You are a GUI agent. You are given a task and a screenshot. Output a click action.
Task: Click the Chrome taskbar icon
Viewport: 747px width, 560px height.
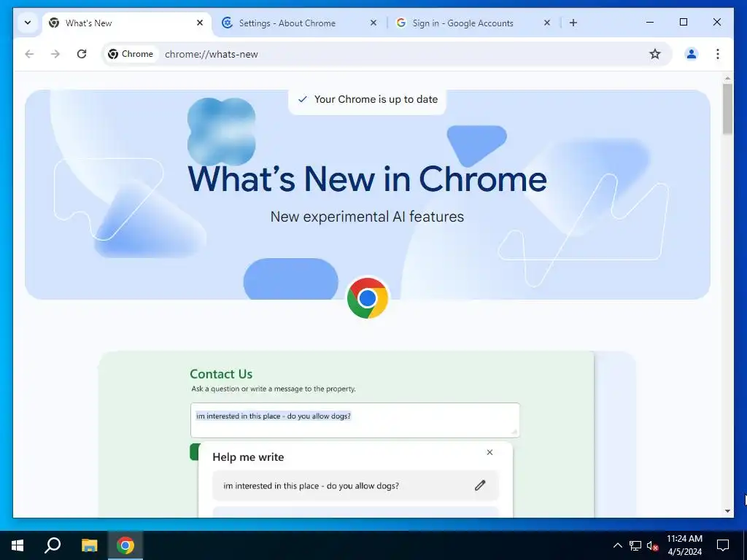(125, 545)
